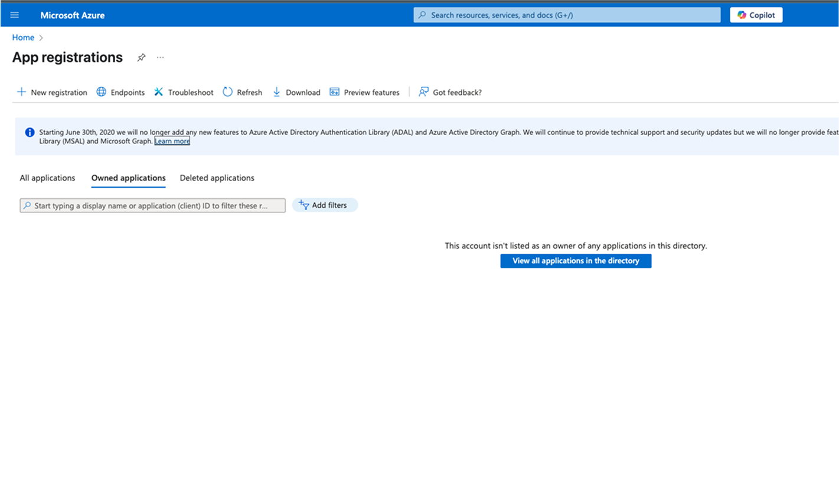This screenshot has width=839, height=504.
Task: Refresh the app registrations list
Action: (243, 92)
